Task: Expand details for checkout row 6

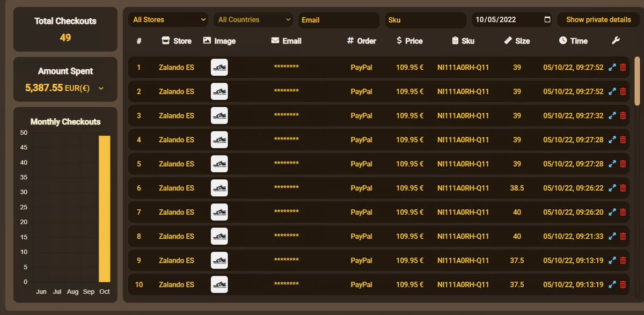Action: [612, 188]
